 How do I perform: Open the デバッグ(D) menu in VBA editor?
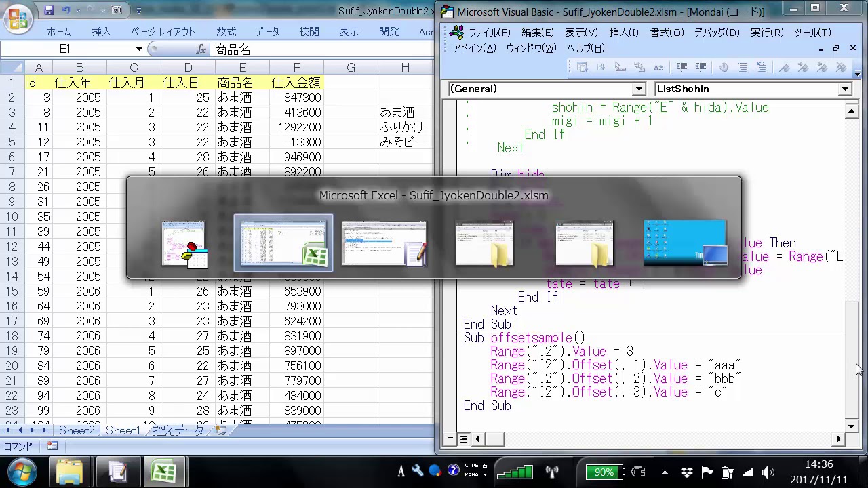pyautogui.click(x=715, y=33)
